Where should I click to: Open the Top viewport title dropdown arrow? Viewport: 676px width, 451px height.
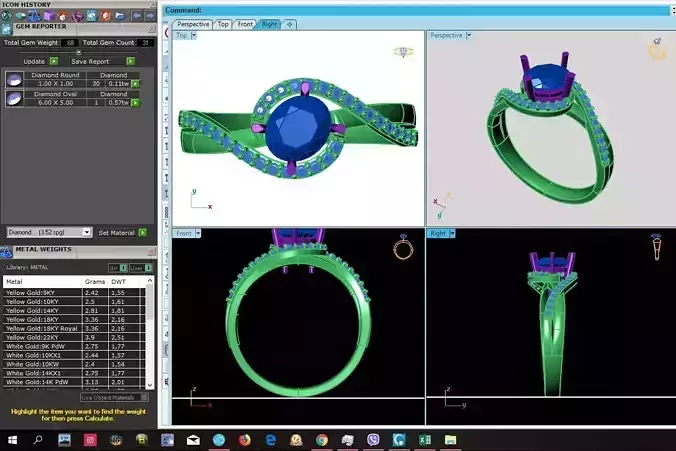(194, 35)
